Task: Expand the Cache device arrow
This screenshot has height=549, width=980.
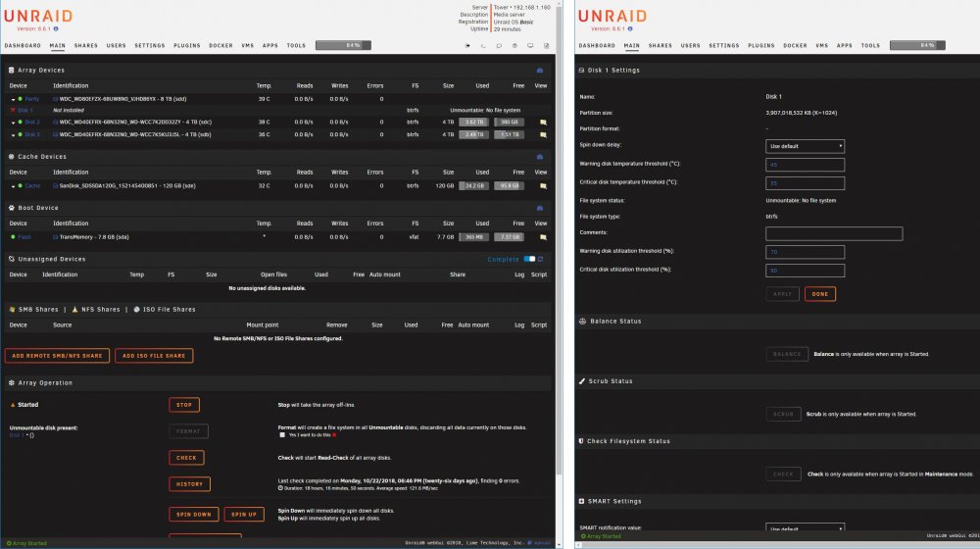Action: click(13, 186)
